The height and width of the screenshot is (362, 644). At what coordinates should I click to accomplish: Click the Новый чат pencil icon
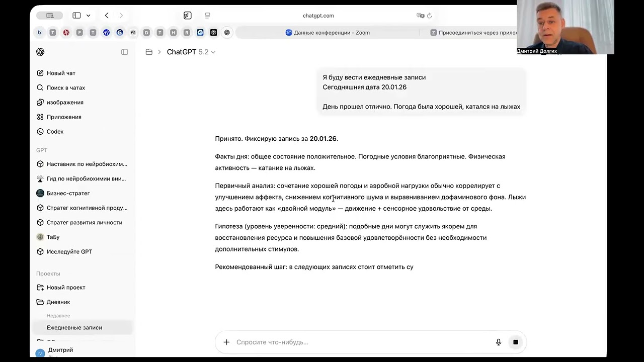coord(40,73)
